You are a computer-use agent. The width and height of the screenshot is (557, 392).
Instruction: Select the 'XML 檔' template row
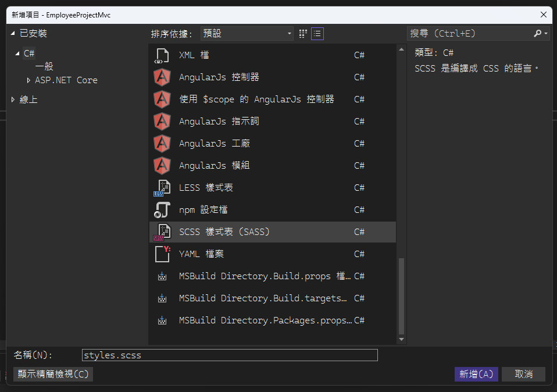click(x=273, y=55)
